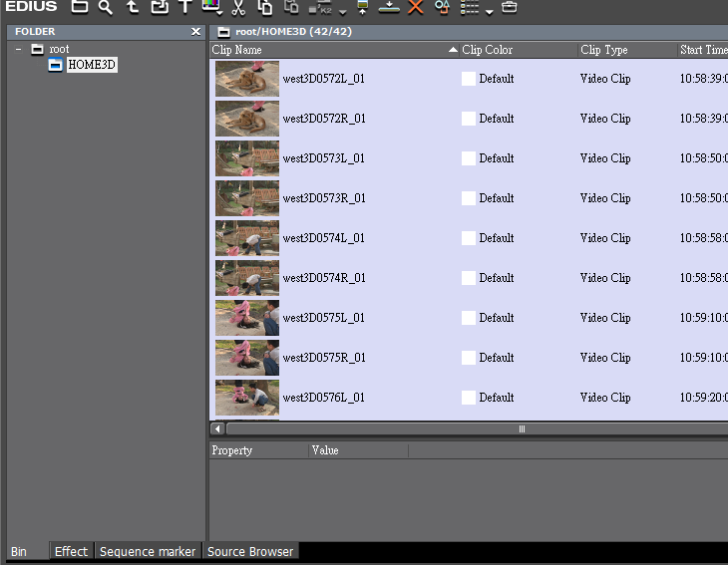
Task: Click the K2 asset icon
Action: tap(321, 8)
